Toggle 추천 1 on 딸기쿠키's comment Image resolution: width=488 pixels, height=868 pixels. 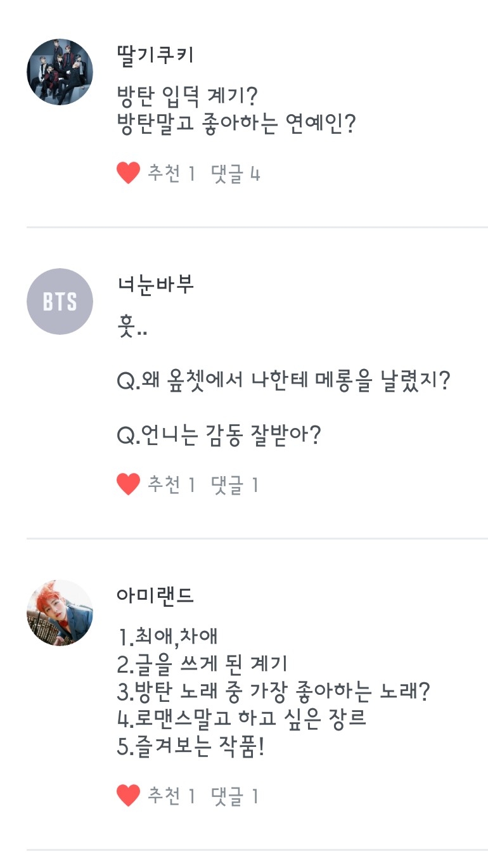[x=171, y=174]
